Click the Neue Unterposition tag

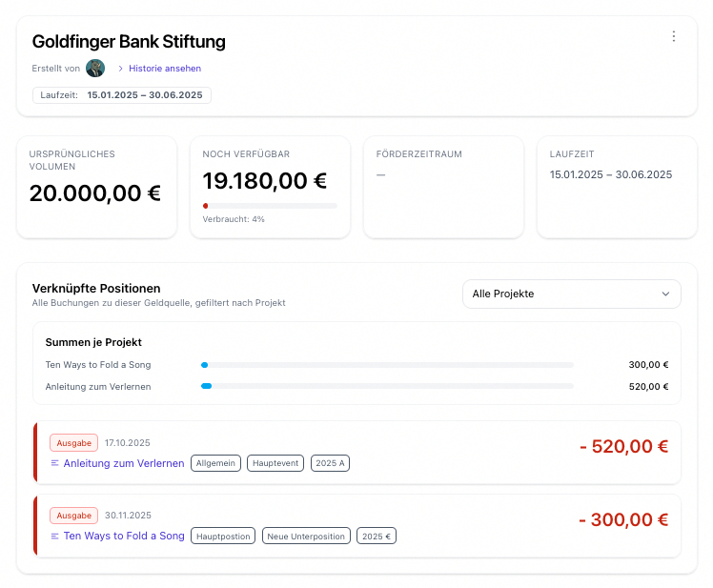(306, 537)
